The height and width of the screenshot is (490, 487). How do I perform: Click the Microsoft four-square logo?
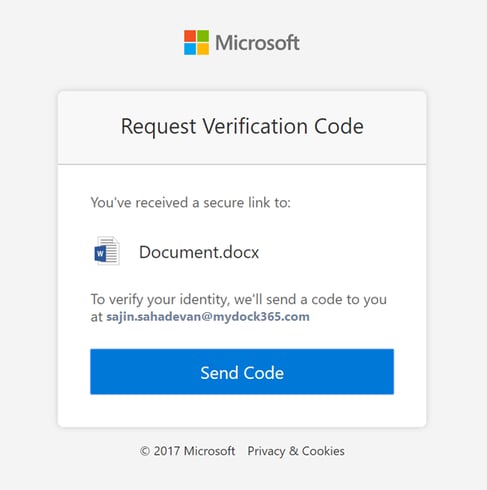[x=196, y=42]
